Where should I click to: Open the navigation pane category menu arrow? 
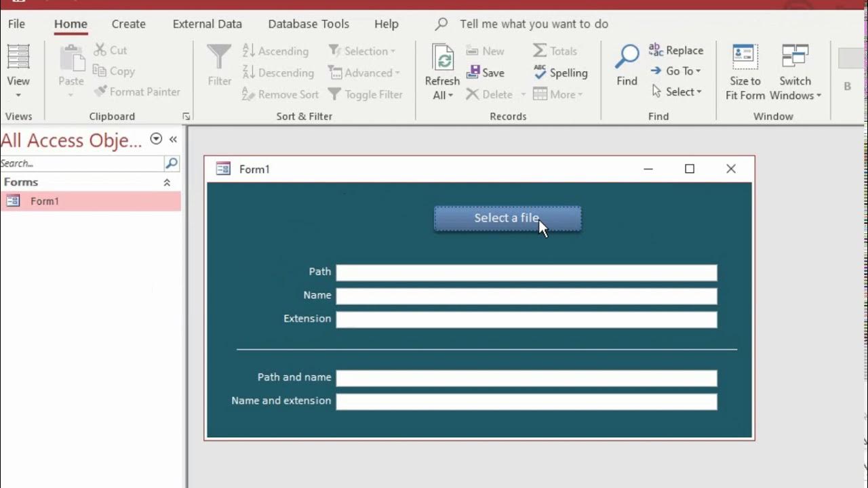point(156,139)
